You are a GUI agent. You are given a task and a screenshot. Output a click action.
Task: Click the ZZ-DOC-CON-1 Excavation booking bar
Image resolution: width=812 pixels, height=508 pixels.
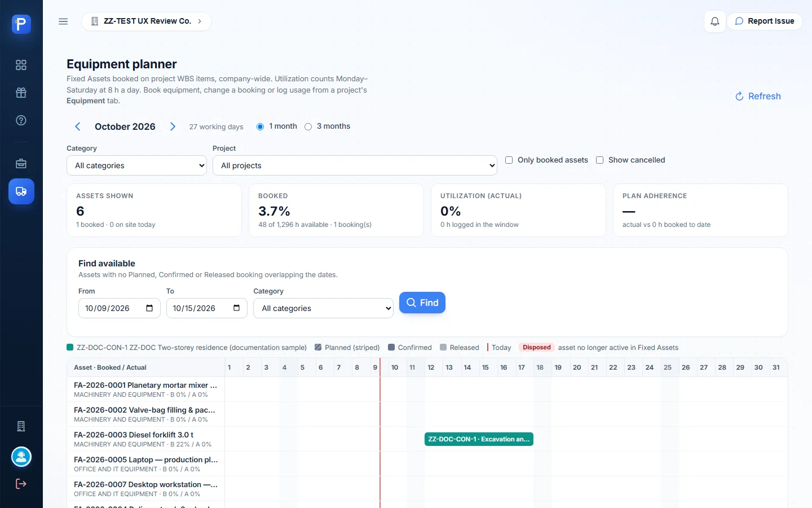pos(479,439)
